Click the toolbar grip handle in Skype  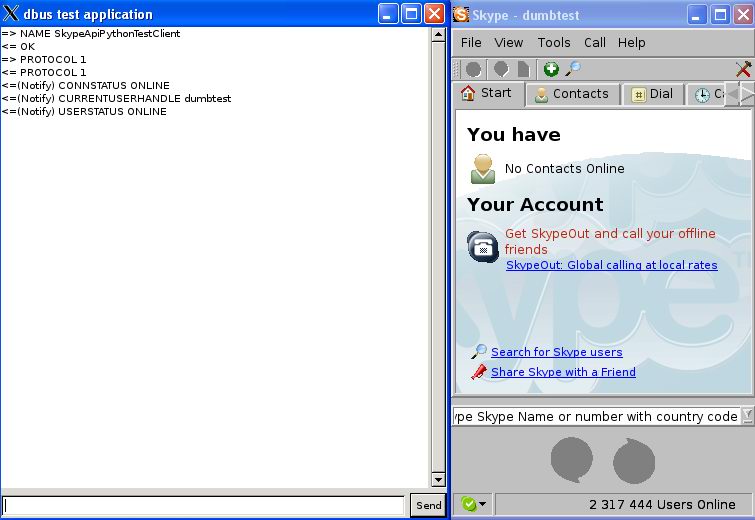pyautogui.click(x=456, y=69)
